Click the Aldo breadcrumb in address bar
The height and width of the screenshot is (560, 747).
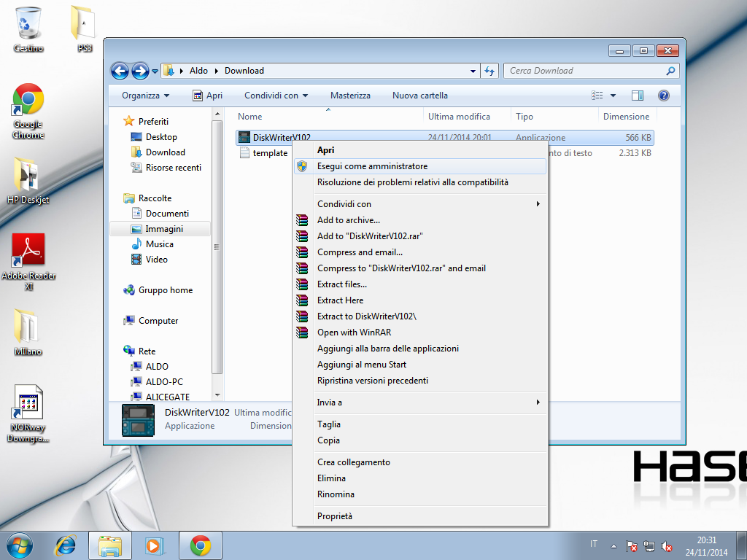pos(198,71)
